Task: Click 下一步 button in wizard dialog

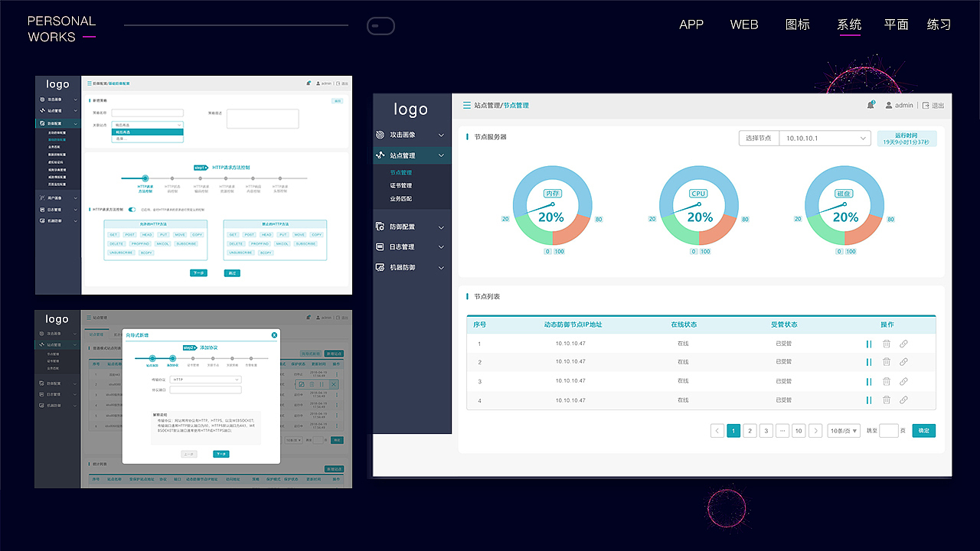Action: coord(221,454)
